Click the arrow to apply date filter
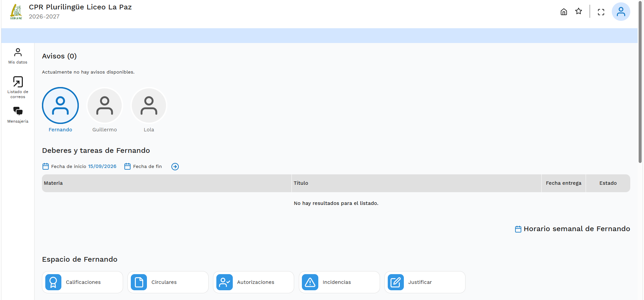 click(x=175, y=167)
